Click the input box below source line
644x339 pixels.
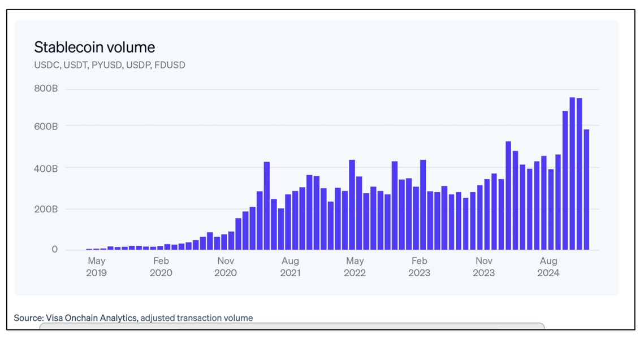292,326
